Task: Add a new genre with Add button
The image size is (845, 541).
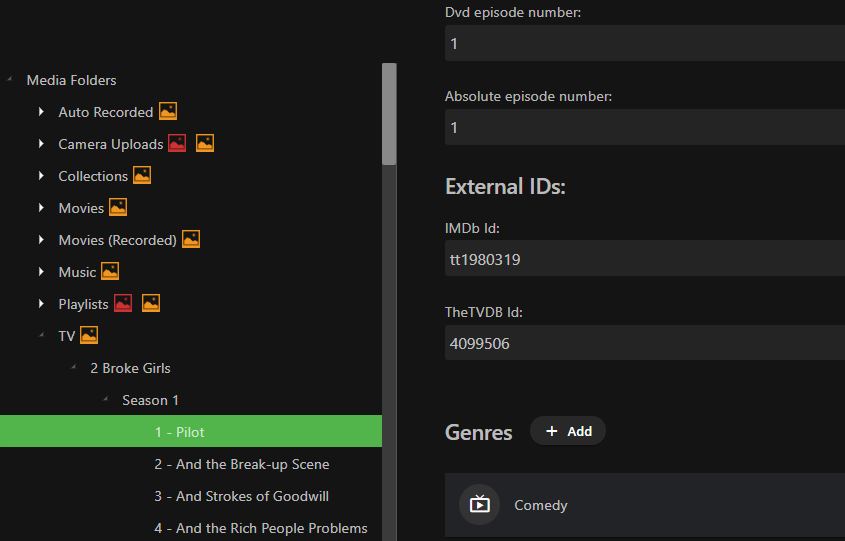Action: 568,431
